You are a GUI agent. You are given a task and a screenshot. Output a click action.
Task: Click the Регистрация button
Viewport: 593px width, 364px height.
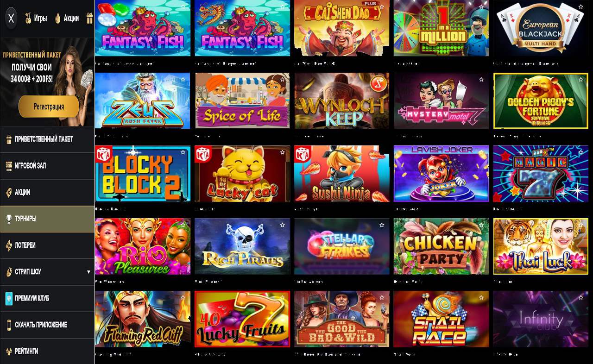tap(49, 107)
